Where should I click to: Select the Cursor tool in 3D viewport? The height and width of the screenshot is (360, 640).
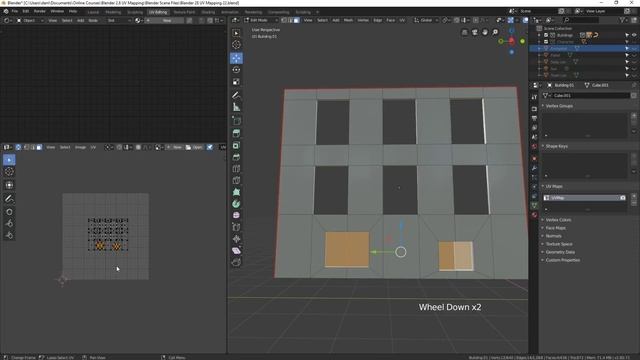coord(236,45)
